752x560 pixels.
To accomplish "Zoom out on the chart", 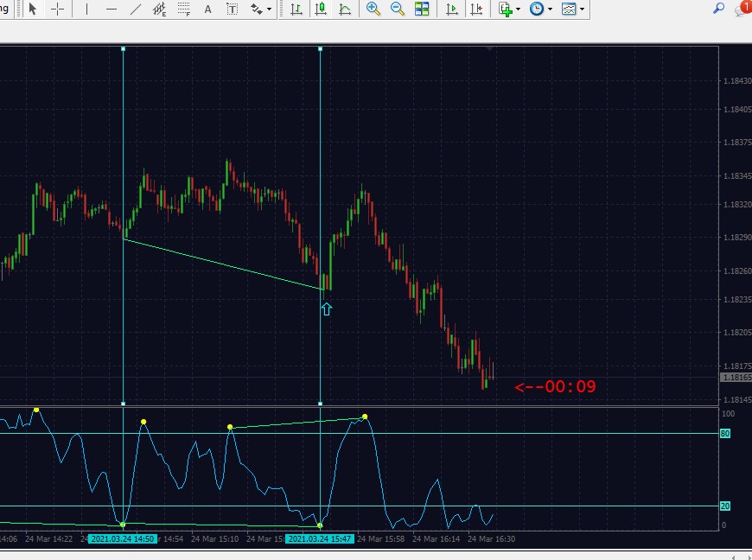I will pos(398,9).
